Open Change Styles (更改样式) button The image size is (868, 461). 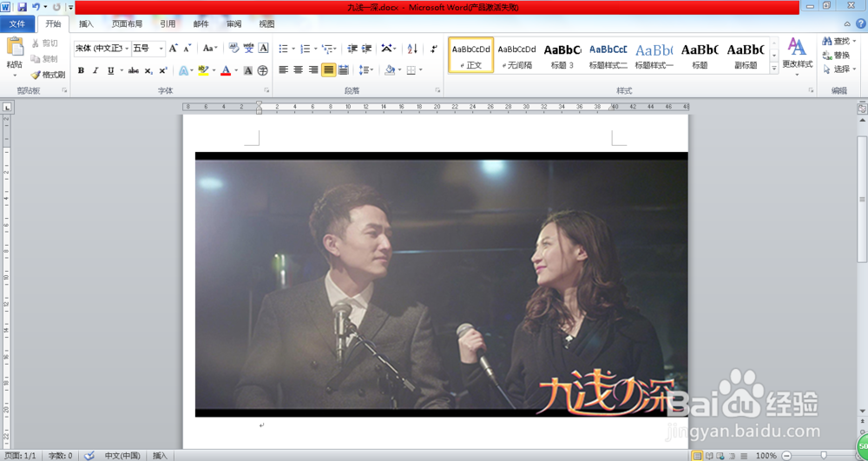pyautogui.click(x=797, y=54)
